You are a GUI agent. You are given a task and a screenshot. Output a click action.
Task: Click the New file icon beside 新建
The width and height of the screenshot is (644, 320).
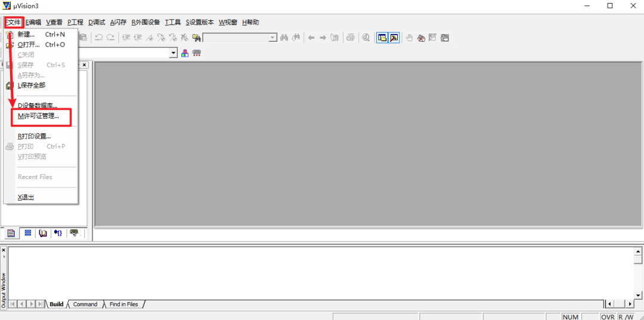(10, 35)
